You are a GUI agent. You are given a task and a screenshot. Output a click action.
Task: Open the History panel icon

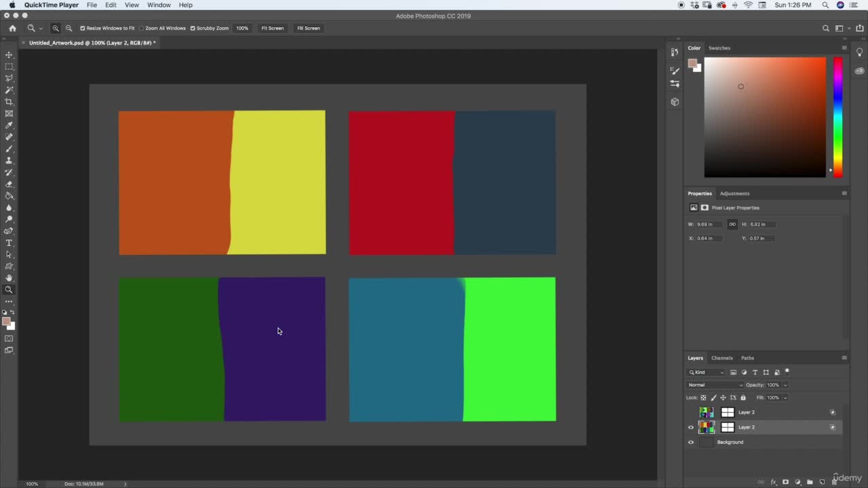pos(675,52)
